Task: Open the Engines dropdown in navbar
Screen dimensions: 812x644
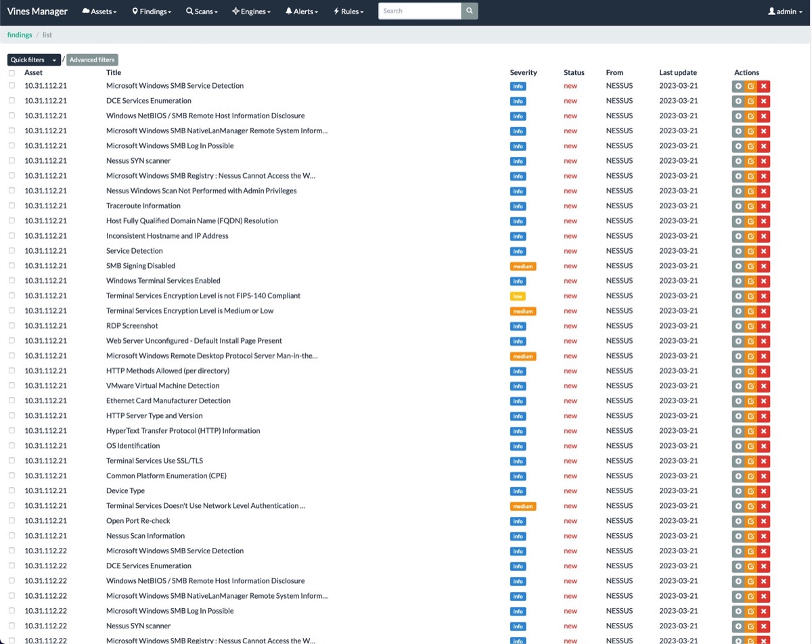Action: (251, 11)
